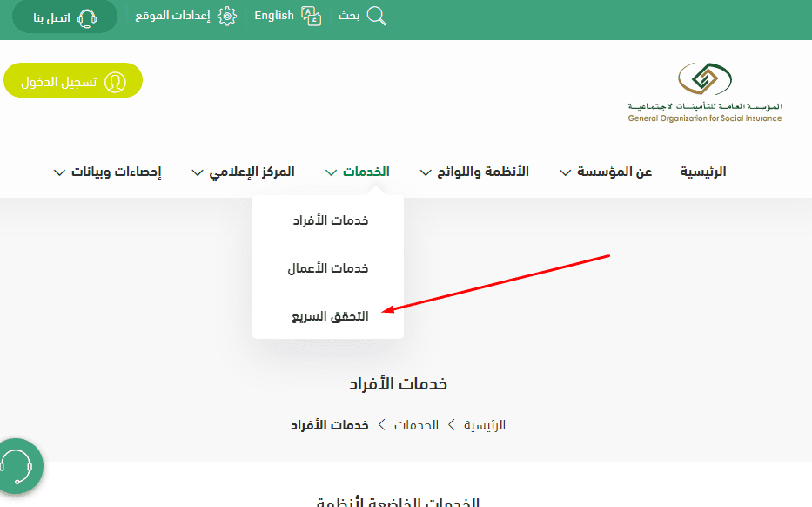
Task: Click the GOSI logo
Action: pos(705,92)
